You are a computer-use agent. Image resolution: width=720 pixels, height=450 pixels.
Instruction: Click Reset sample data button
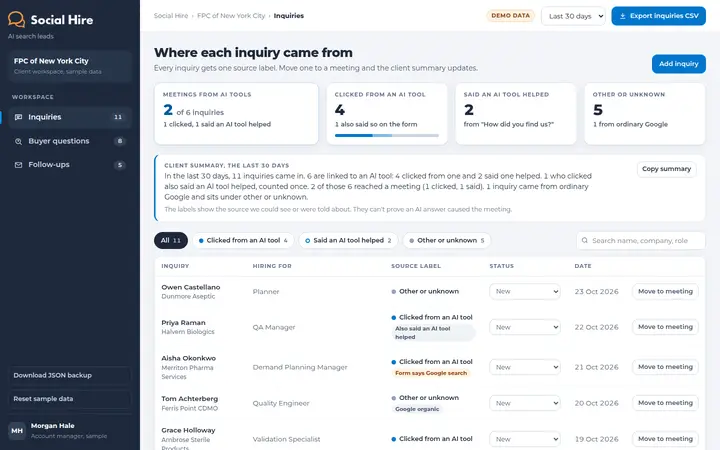[x=70, y=399]
